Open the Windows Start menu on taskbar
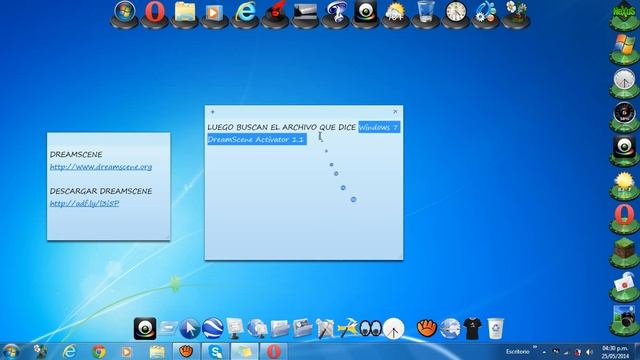Screen dimensions: 640x360 (11, 352)
